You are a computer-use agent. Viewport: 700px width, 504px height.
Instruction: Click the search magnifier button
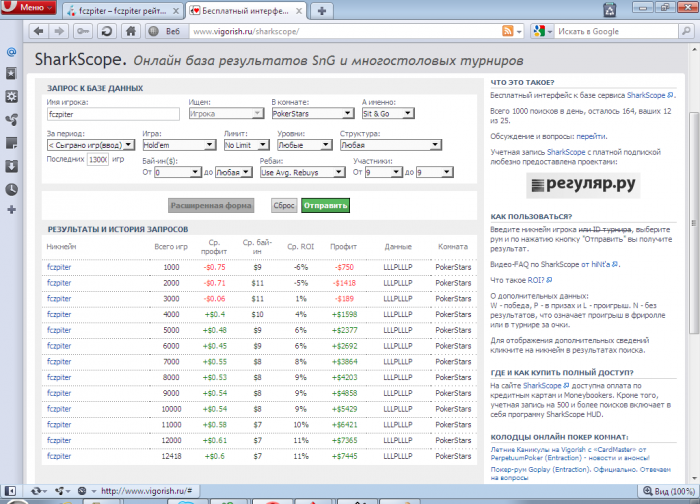[686, 31]
